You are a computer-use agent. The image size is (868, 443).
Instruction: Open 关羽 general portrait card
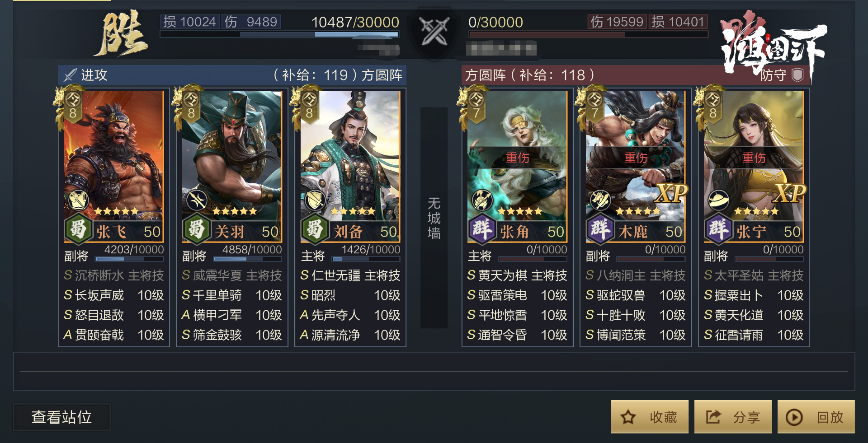232,155
